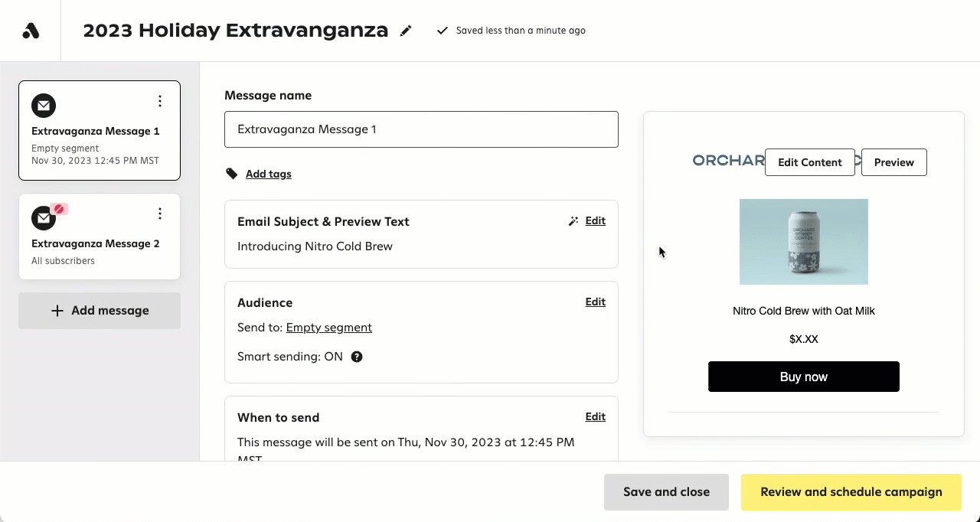Open Smart sending help question mark icon
The width and height of the screenshot is (980, 522).
pos(357,356)
